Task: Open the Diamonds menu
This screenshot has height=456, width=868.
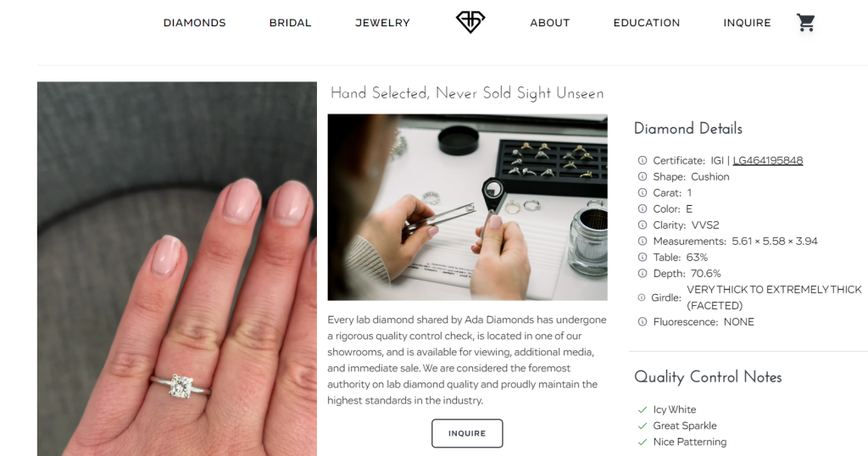Action: pyautogui.click(x=194, y=23)
